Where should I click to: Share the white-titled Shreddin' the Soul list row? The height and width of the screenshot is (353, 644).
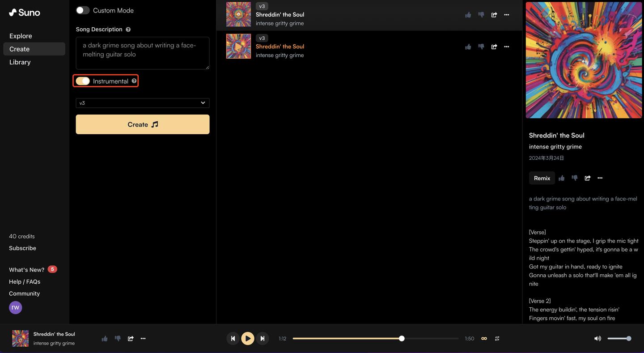tap(494, 15)
